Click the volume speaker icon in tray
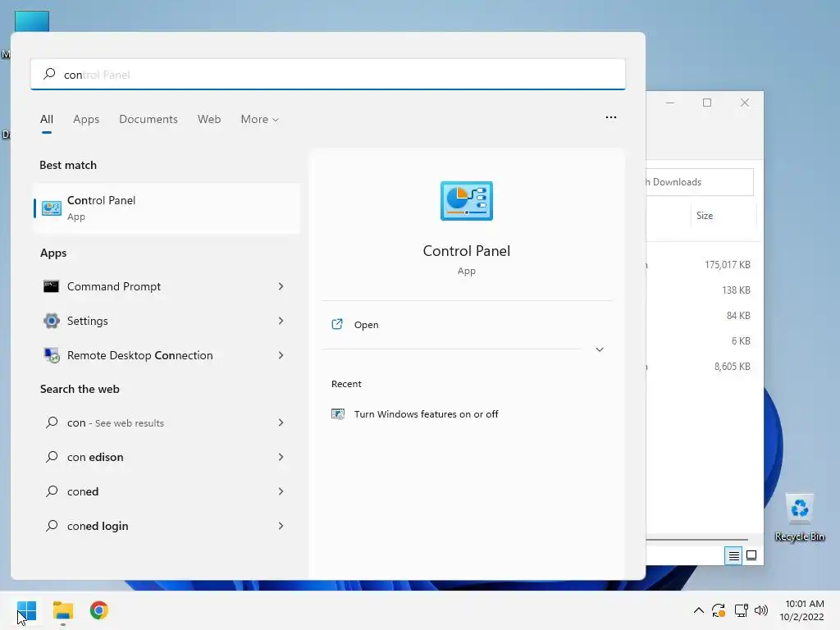 760,610
